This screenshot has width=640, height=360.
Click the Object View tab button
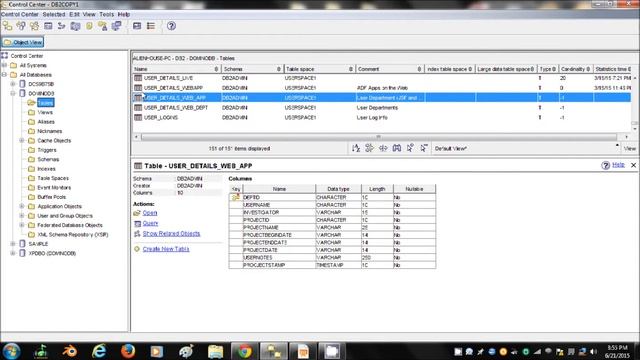pos(23,42)
